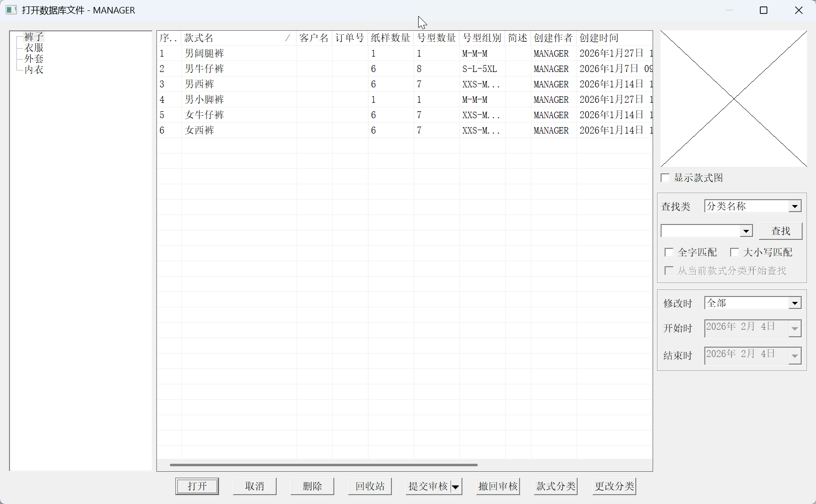Check the 全字匹配 option
Screen dimensions: 816x504
click(669, 252)
